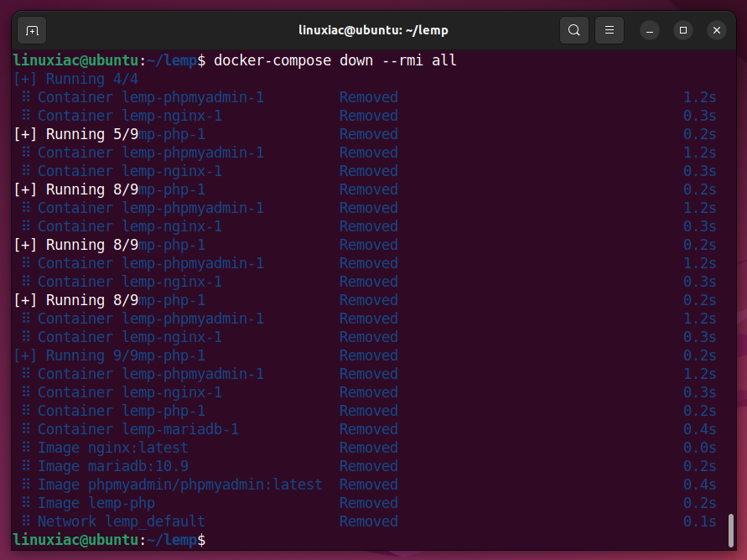Click Removed status of Image lemp-php
This screenshot has height=560, width=747.
tap(369, 503)
